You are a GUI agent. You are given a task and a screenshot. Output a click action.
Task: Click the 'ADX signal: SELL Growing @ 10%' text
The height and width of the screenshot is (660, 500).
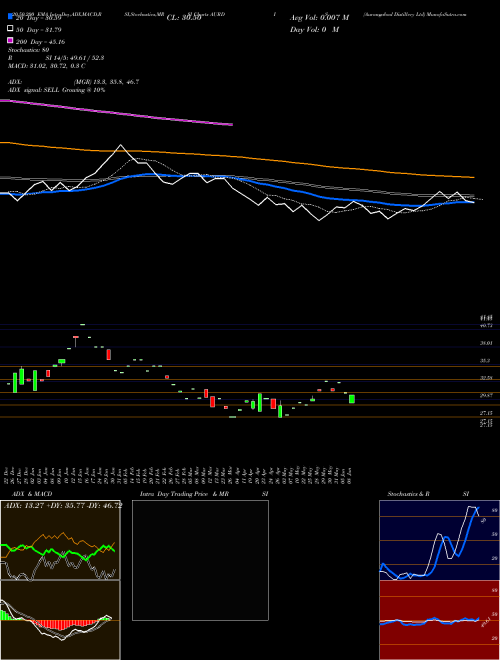(56, 90)
